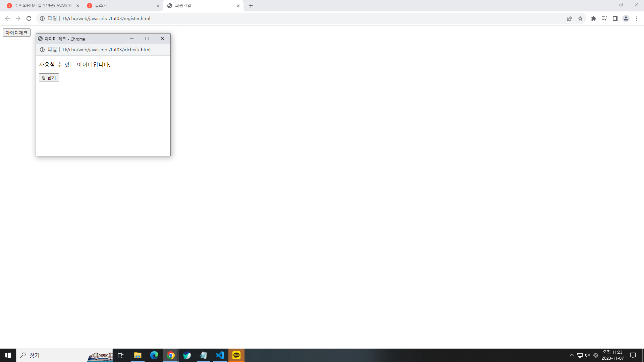This screenshot has width=644, height=362.
Task: Open Chrome three-dot menu
Action: pos(637,18)
